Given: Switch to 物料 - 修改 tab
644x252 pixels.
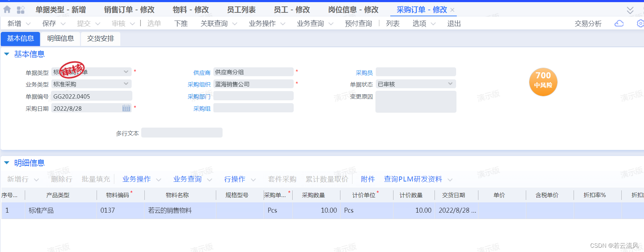Looking at the screenshot, I should pyautogui.click(x=191, y=10).
